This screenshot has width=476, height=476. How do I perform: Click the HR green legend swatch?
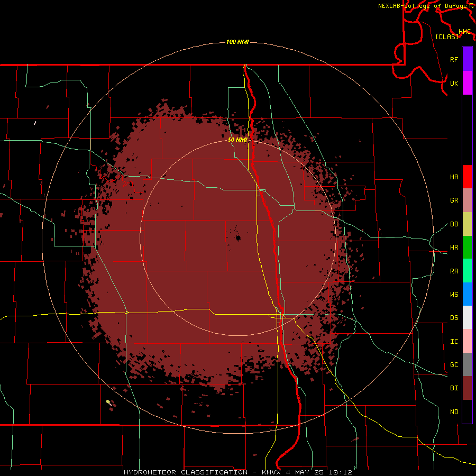[x=467, y=248]
